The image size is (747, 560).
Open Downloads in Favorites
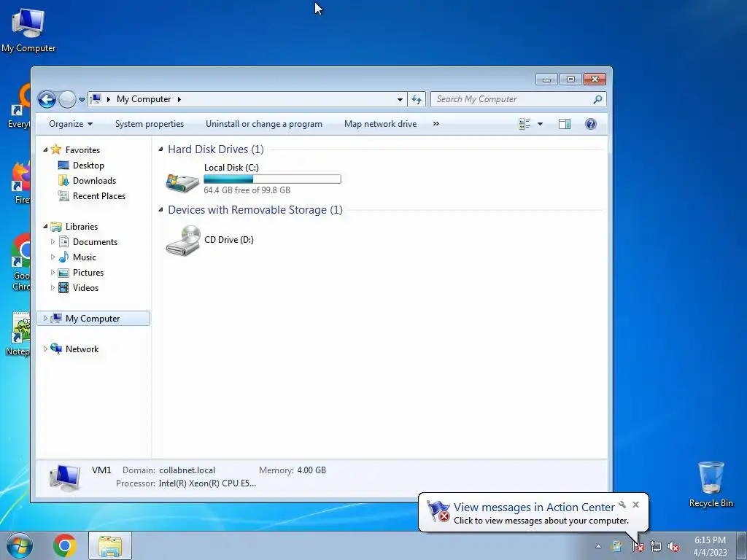coord(94,181)
